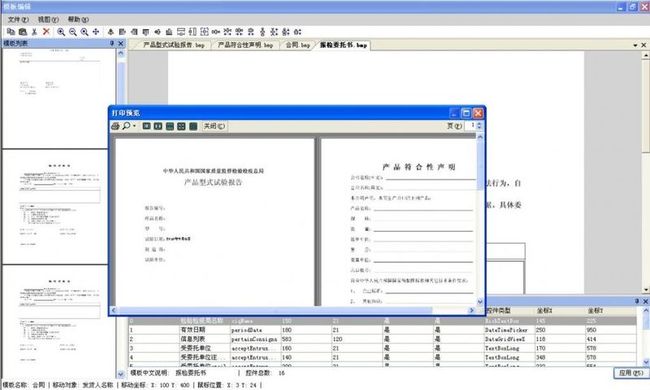Viewport: 650px width, 390px height.
Task: Close the open document tabs area
Action: pyautogui.click(x=644, y=45)
